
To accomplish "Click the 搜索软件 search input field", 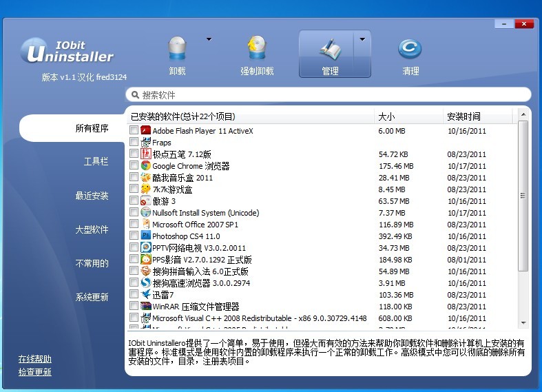I will pyautogui.click(x=331, y=95).
